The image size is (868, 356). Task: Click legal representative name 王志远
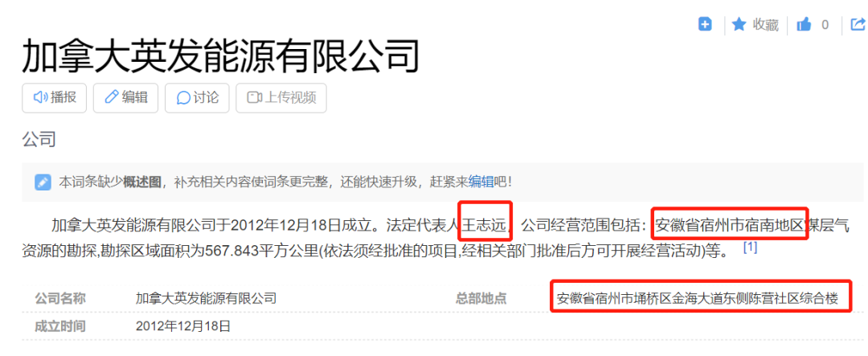pos(485,225)
